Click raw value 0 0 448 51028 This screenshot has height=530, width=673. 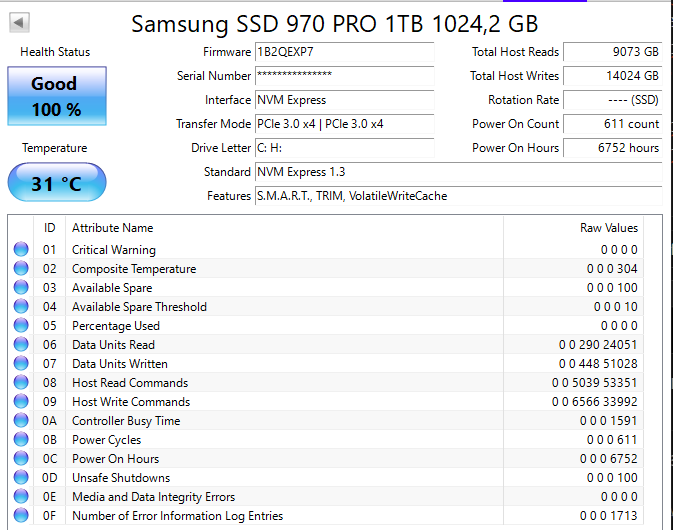tap(598, 363)
